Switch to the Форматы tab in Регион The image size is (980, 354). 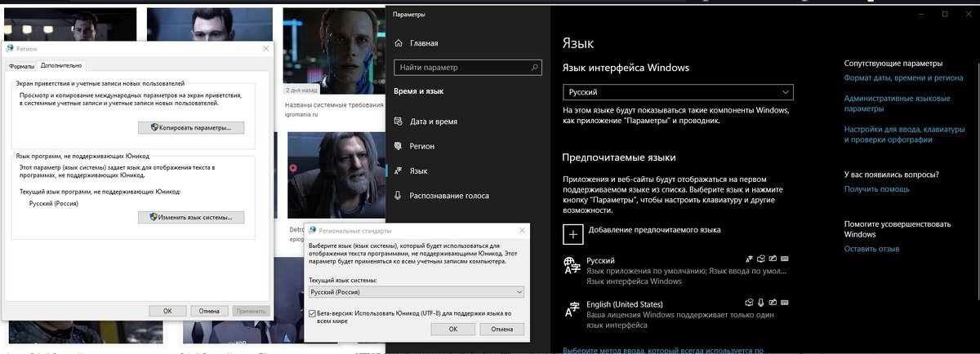(22, 65)
